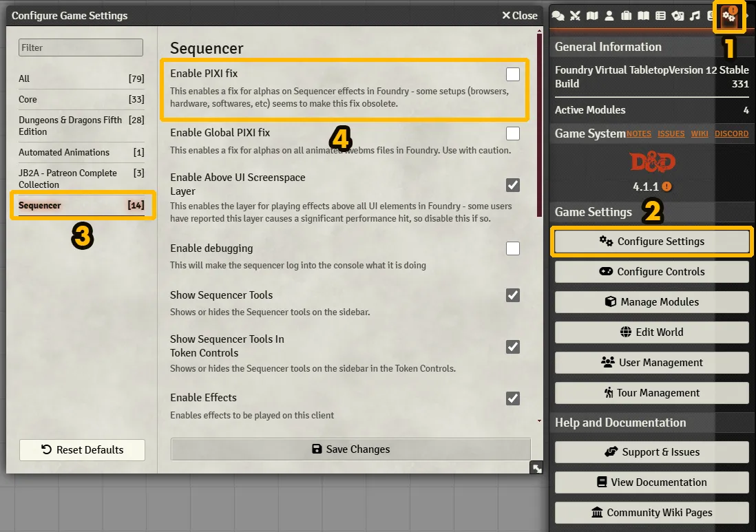Open User Management
This screenshot has width=756, height=532.
652,363
